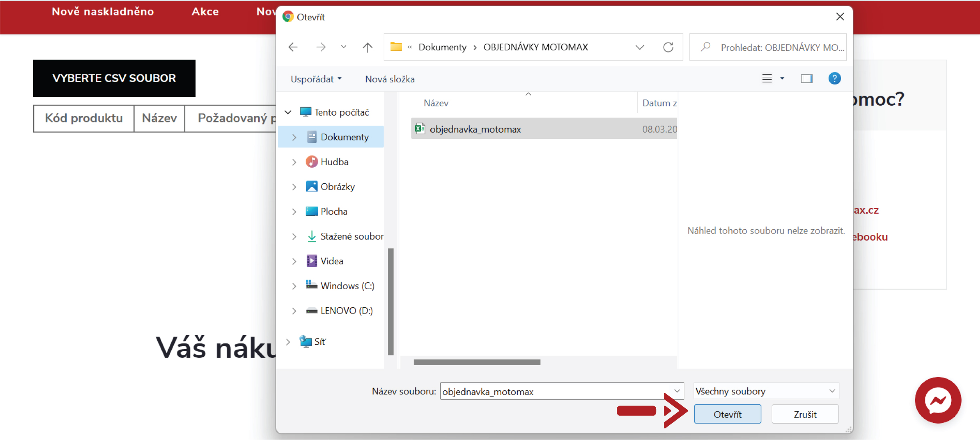
Task: Refresh the folder contents
Action: tap(668, 47)
